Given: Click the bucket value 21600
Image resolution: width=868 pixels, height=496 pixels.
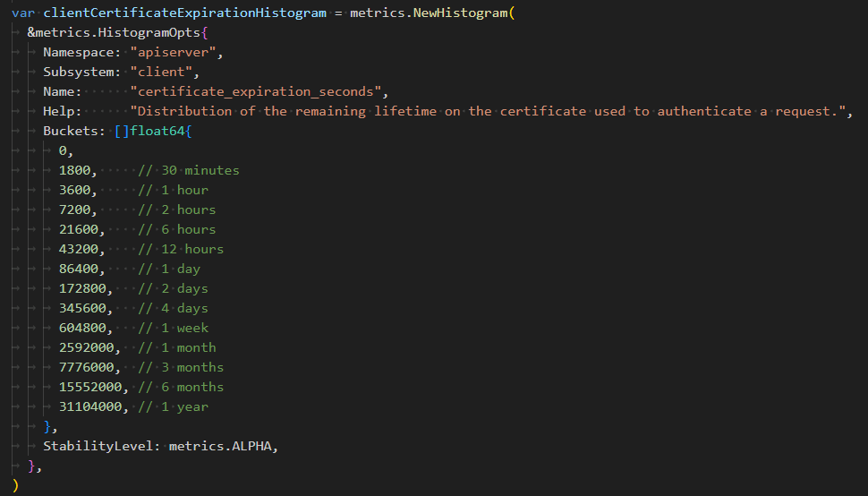Looking at the screenshot, I should point(78,229).
